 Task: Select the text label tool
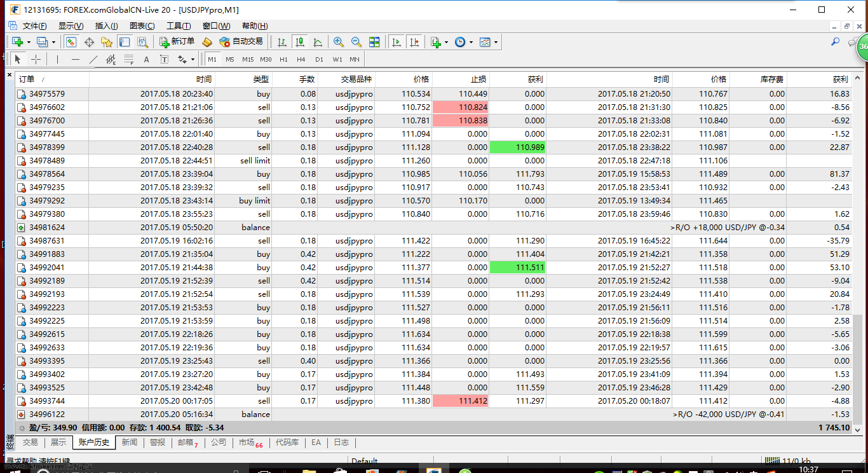click(x=164, y=59)
